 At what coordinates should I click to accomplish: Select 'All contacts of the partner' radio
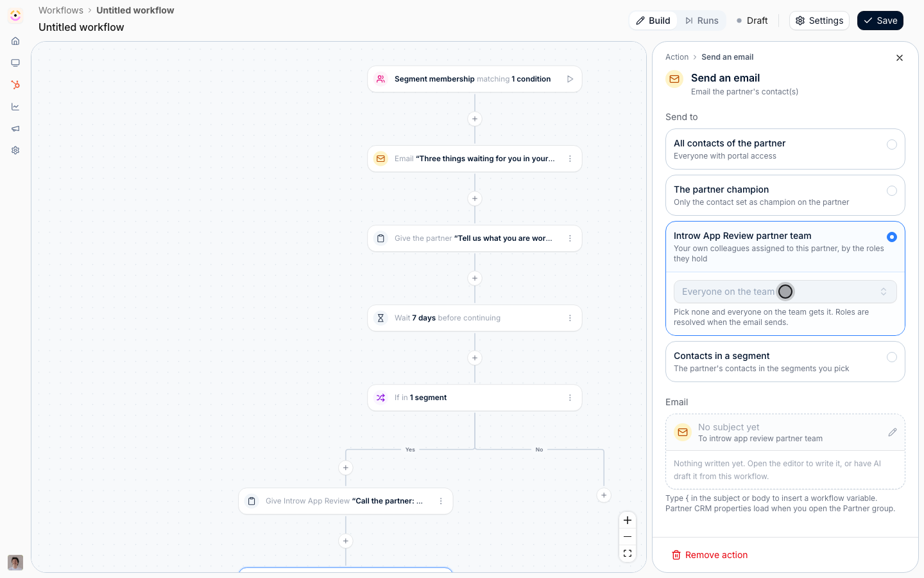click(892, 144)
